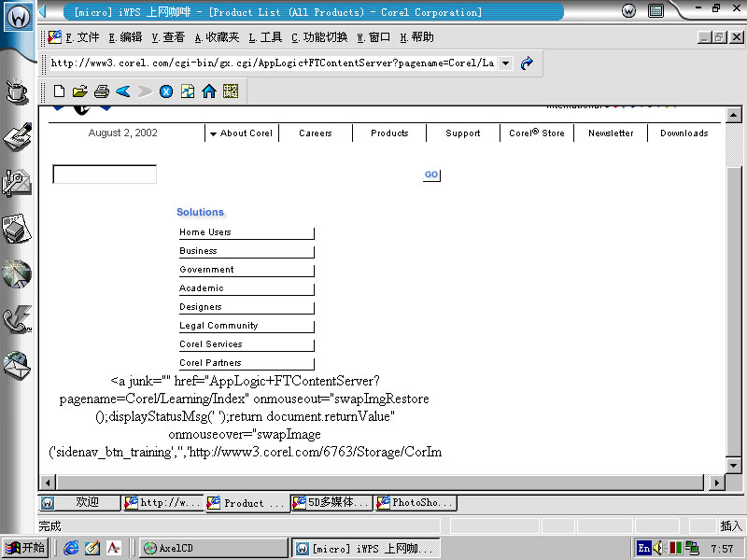This screenshot has width=747, height=560.
Task: Click the En language indicator in tray
Action: (x=644, y=548)
